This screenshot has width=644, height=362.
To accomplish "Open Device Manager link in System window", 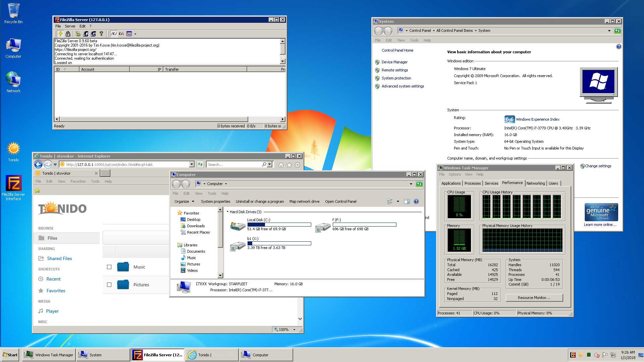I will [x=394, y=62].
